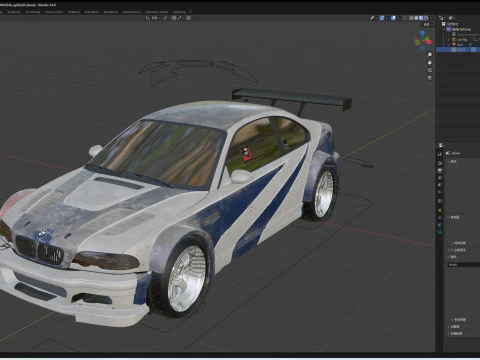
Task: Open the Texture Paint workspace tab
Action: click(54, 12)
